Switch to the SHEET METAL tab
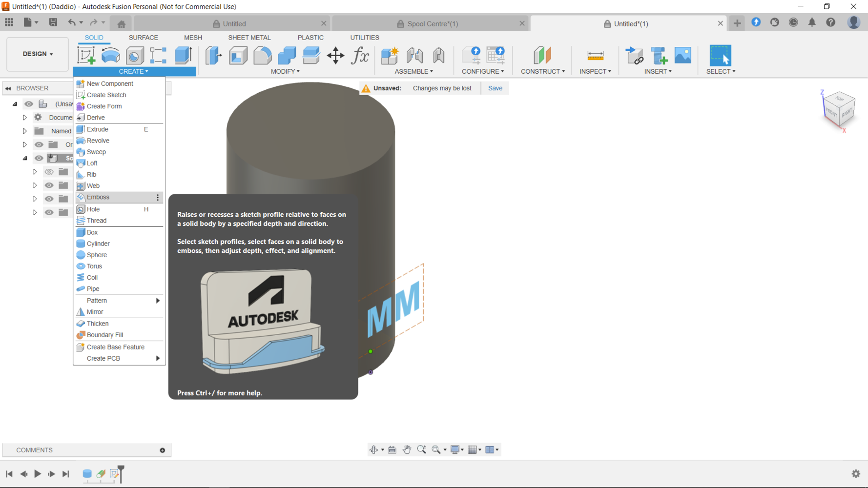The height and width of the screenshot is (488, 868). [x=249, y=38]
